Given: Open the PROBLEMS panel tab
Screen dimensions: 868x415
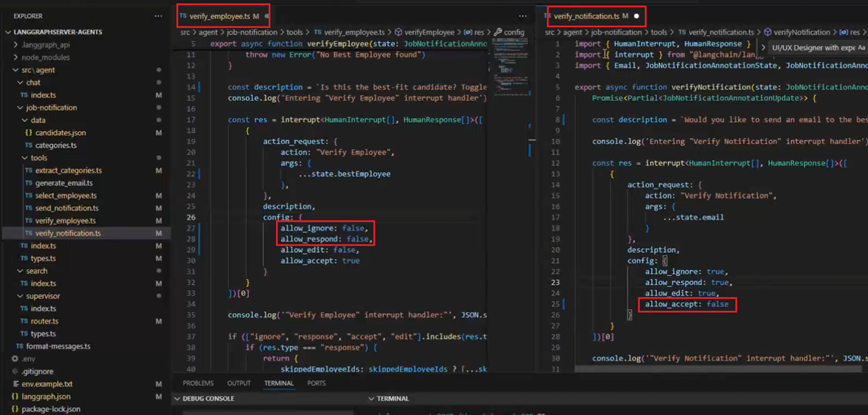Looking at the screenshot, I should [198, 383].
